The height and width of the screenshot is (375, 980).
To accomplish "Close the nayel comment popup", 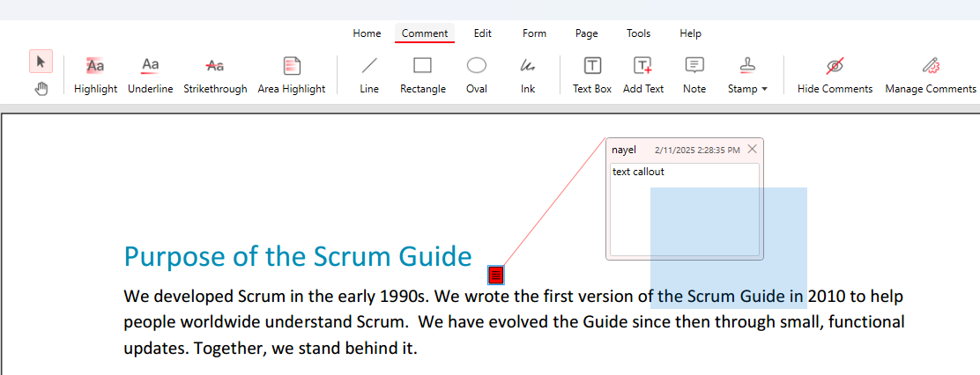I will [753, 149].
